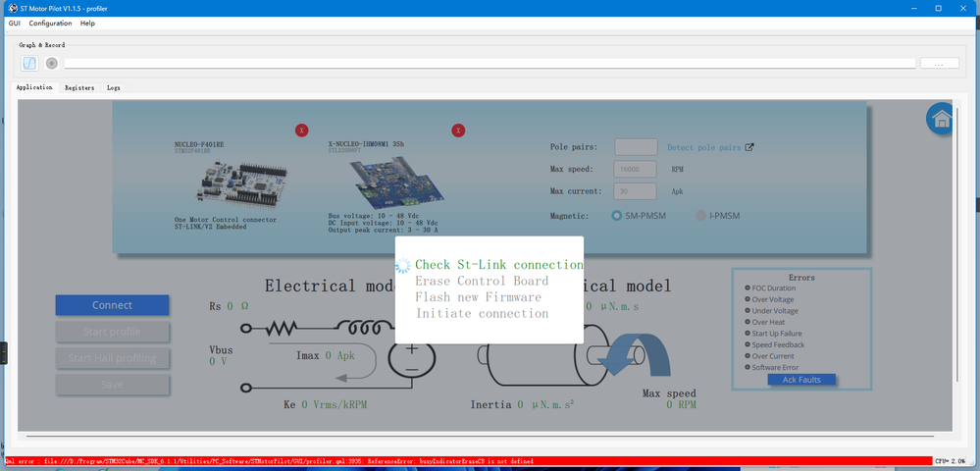Viewport: 980px width, 471px height.
Task: Click the red qml error status bar
Action: [x=467, y=461]
